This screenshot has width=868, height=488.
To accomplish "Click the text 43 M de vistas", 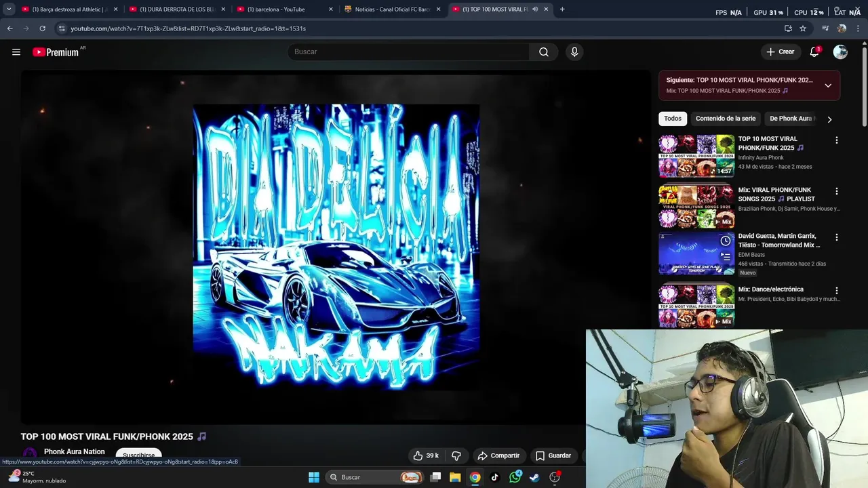I will click(x=757, y=167).
